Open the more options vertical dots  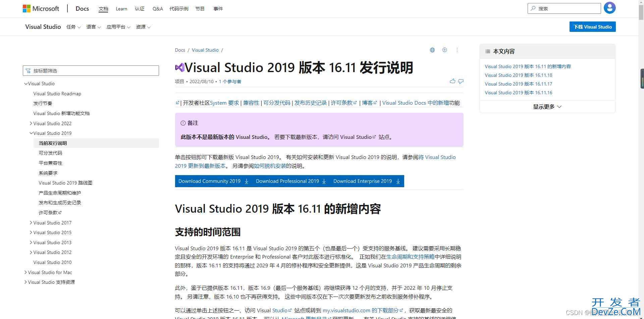[457, 50]
